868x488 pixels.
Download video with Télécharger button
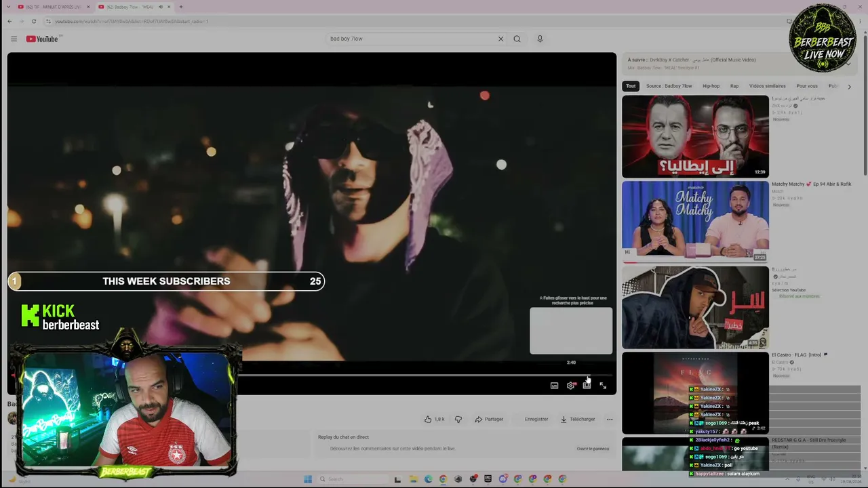[x=578, y=419]
